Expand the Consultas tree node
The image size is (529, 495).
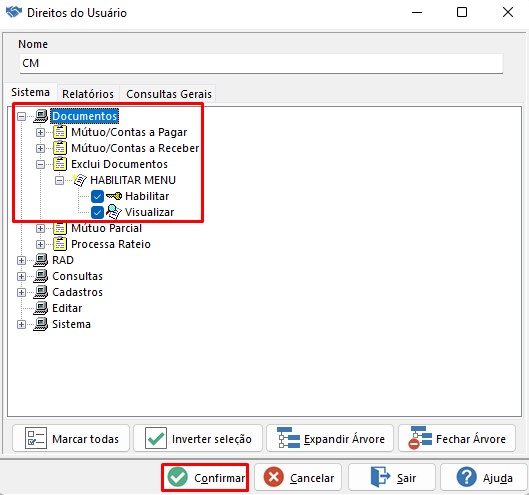21,277
